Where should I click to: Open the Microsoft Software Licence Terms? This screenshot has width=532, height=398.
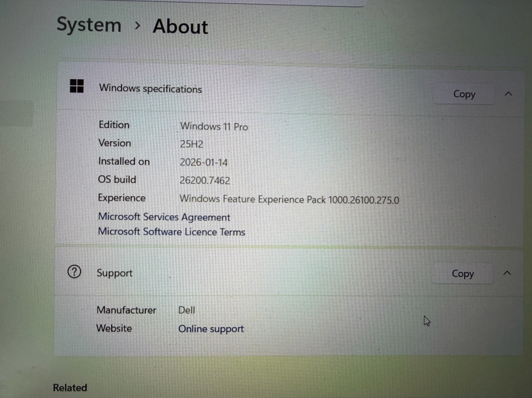pyautogui.click(x=172, y=232)
